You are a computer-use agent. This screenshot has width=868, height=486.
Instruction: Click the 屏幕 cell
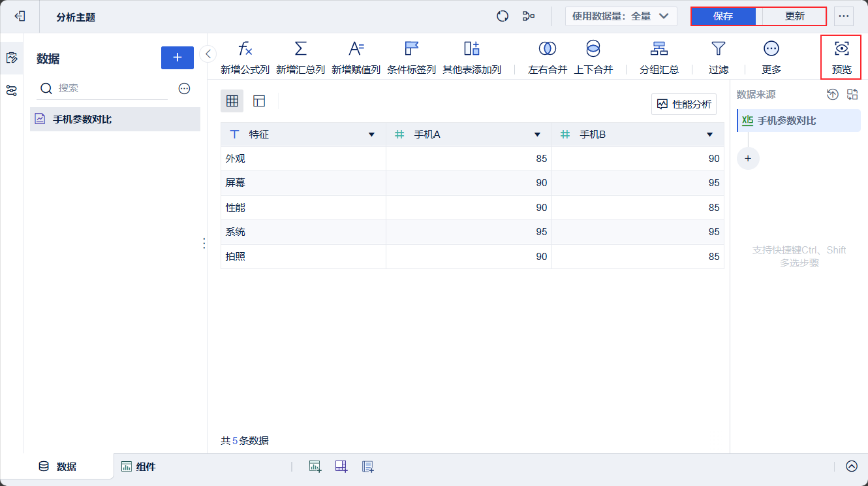pos(303,183)
